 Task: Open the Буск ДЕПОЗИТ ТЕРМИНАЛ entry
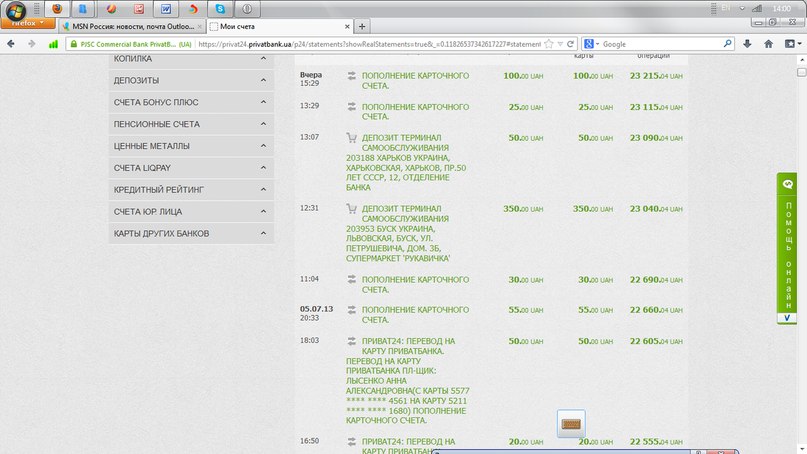(398, 233)
